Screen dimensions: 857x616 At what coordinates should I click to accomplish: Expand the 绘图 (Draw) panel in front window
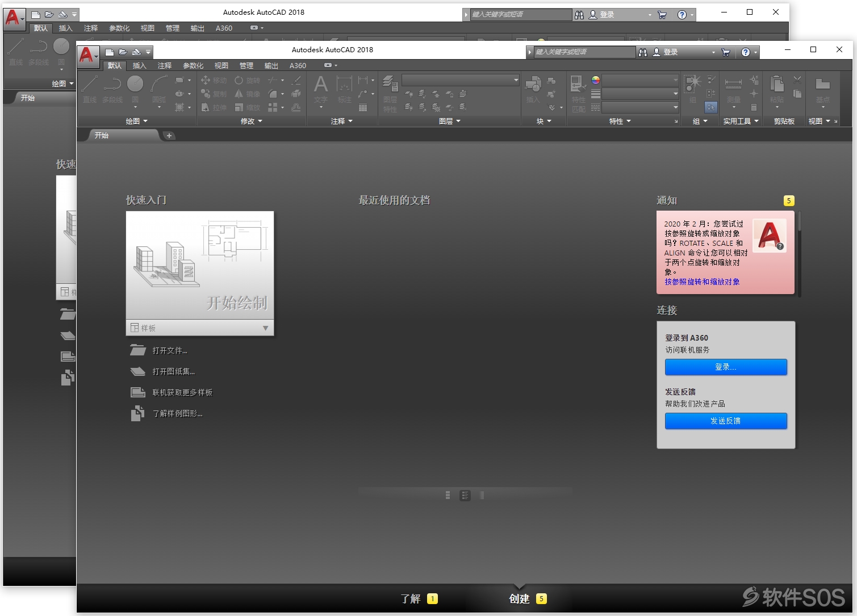coord(137,121)
